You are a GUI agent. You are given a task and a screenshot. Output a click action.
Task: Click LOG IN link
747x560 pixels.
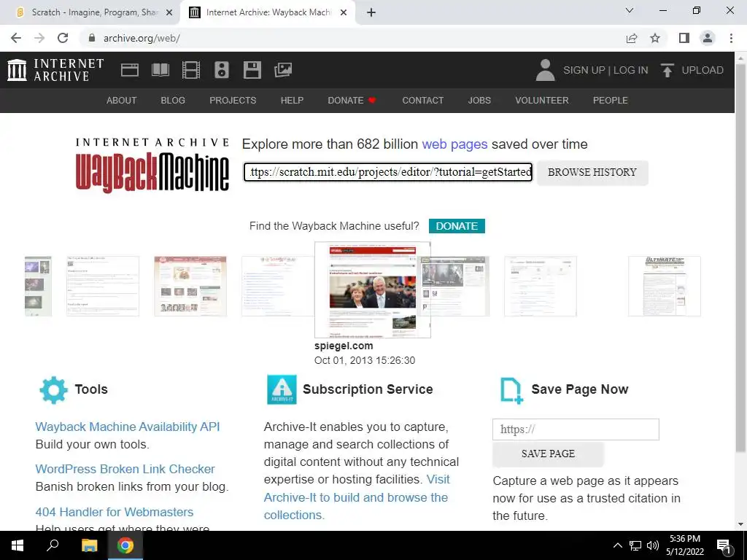631,70
